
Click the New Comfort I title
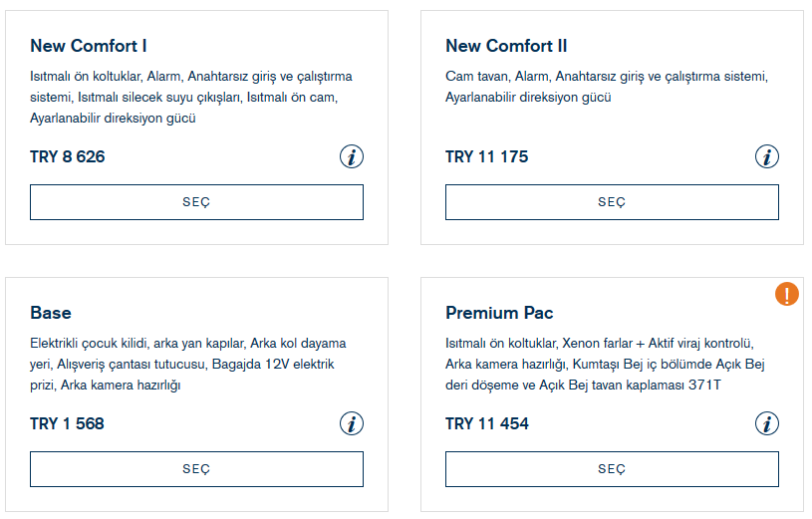coord(89,46)
